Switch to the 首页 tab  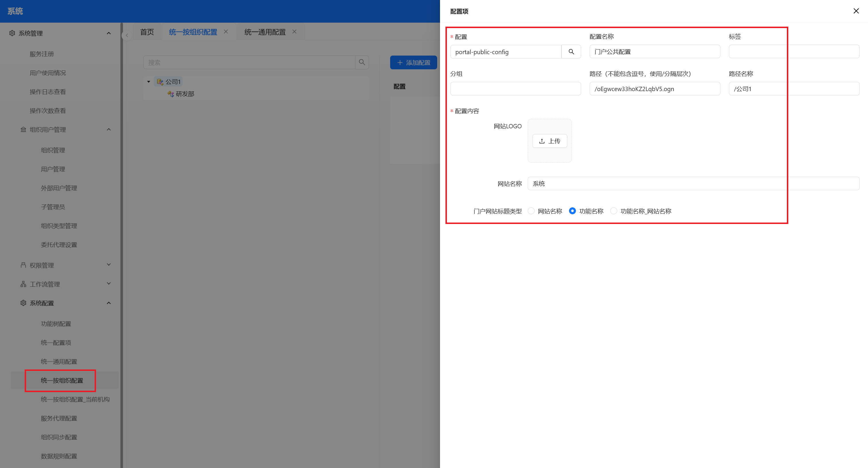147,32
